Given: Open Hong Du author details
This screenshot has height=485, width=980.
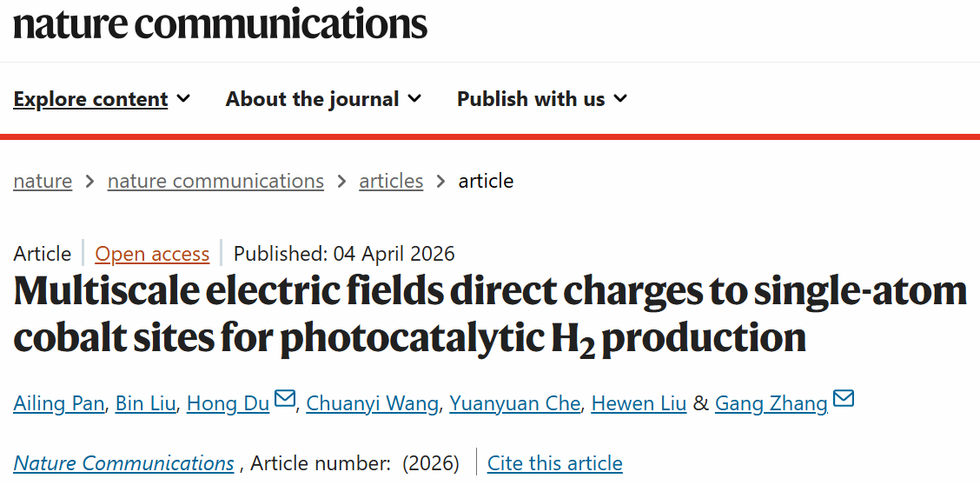Looking at the screenshot, I should (x=228, y=403).
